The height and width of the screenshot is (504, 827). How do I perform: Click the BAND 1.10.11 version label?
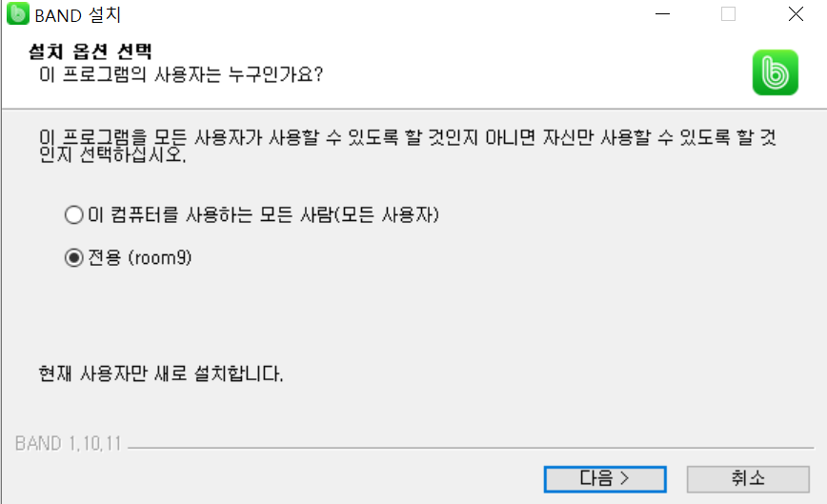click(x=68, y=443)
